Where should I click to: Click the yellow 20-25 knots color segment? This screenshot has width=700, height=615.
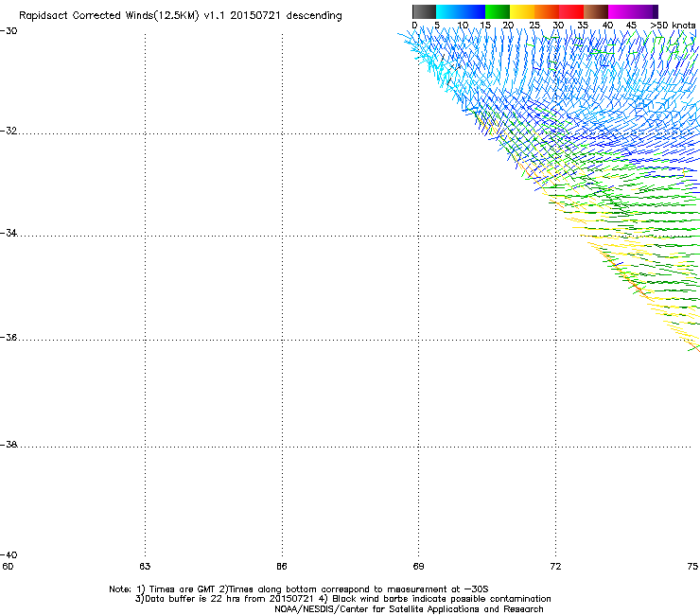522,11
